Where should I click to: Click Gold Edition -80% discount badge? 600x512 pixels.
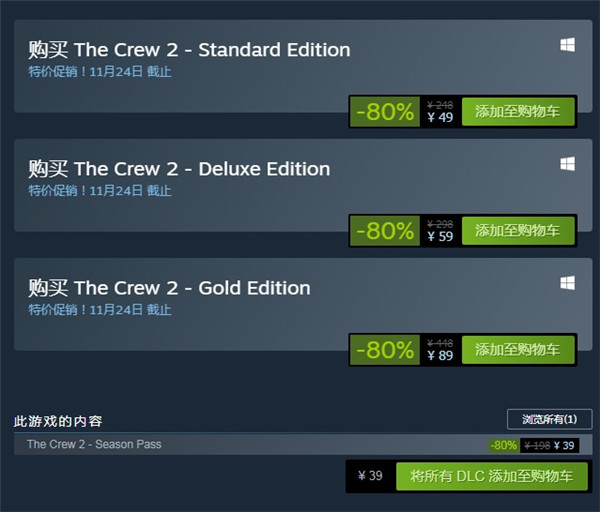[x=385, y=350]
